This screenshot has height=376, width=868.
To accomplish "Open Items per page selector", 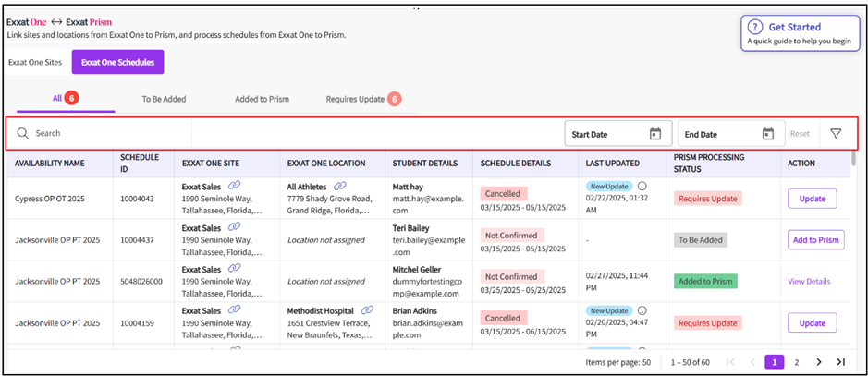I will [x=618, y=363].
